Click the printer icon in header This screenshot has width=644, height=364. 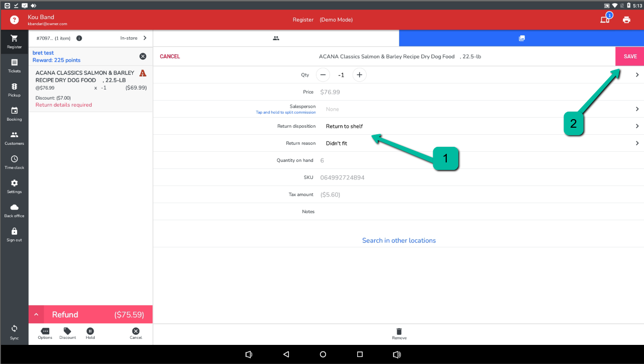(626, 20)
